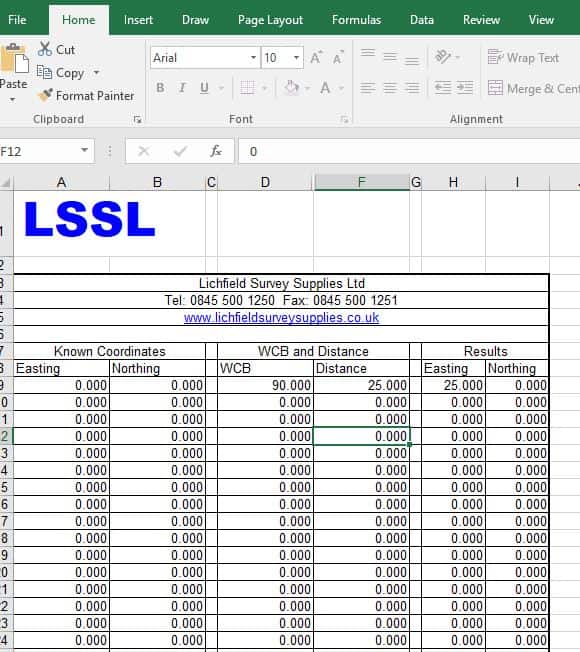Center text horizontally in the cell
This screenshot has height=652, width=580.
point(390,88)
